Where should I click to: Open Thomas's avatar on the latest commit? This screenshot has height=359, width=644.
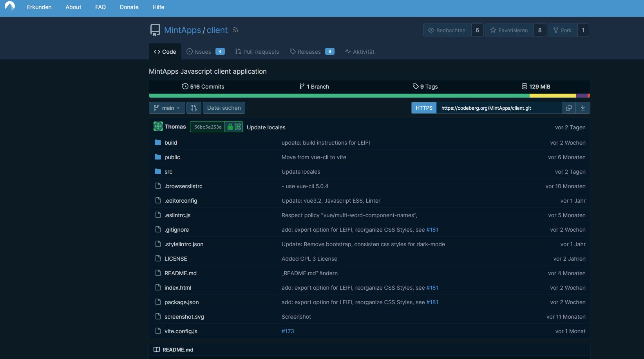click(x=158, y=126)
